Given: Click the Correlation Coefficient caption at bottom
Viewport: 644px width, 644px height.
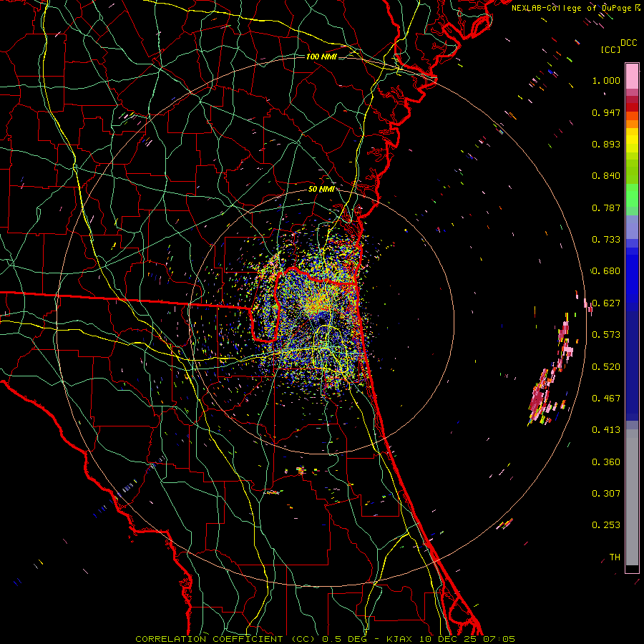Looking at the screenshot, I should point(326,639).
